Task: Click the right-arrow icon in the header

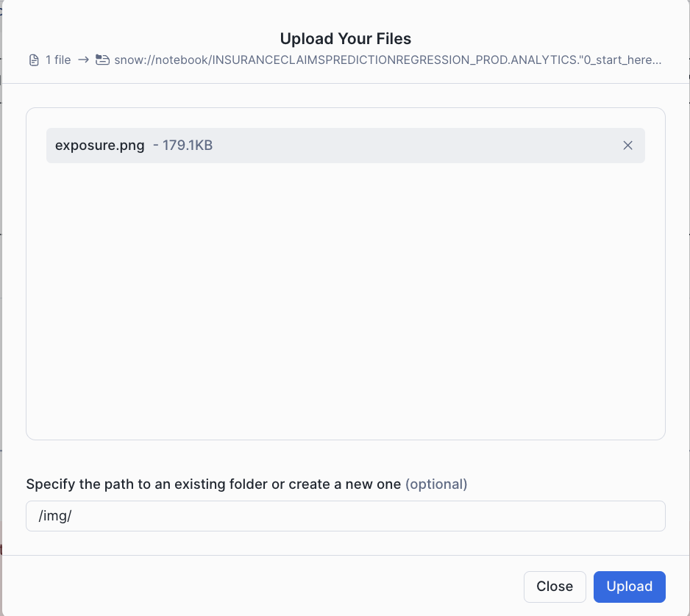Action: click(83, 60)
